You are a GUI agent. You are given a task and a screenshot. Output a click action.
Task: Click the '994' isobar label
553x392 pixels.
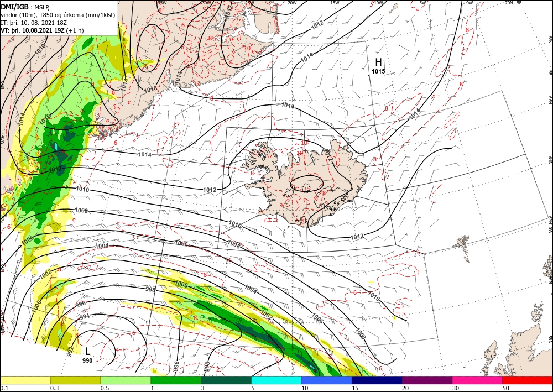pyautogui.click(x=84, y=317)
